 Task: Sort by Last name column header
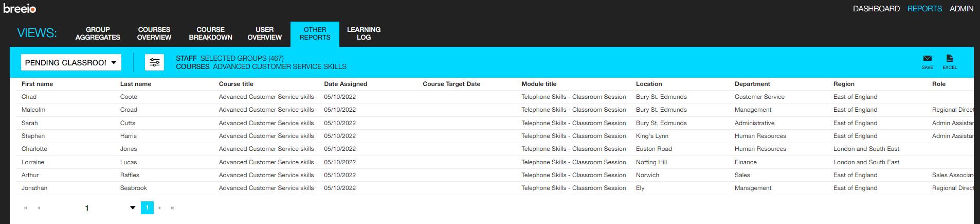click(136, 84)
